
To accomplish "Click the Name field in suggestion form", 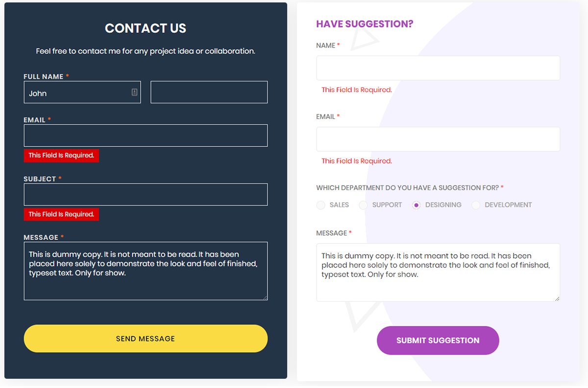I will point(438,68).
